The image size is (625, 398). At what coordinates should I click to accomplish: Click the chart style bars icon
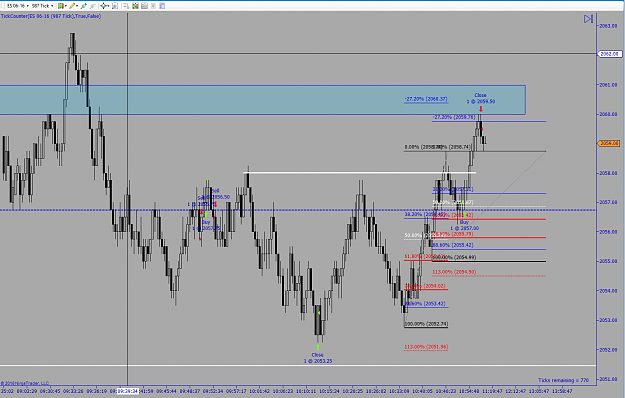pos(61,6)
